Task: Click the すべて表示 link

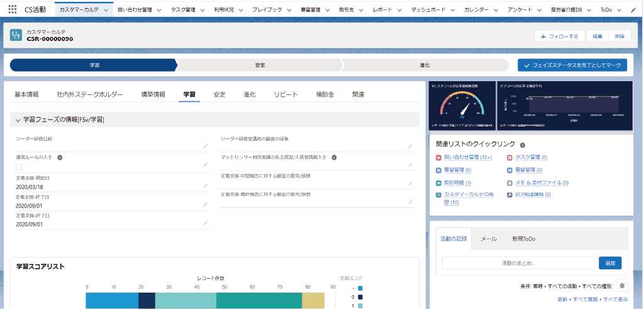Action: (615, 299)
